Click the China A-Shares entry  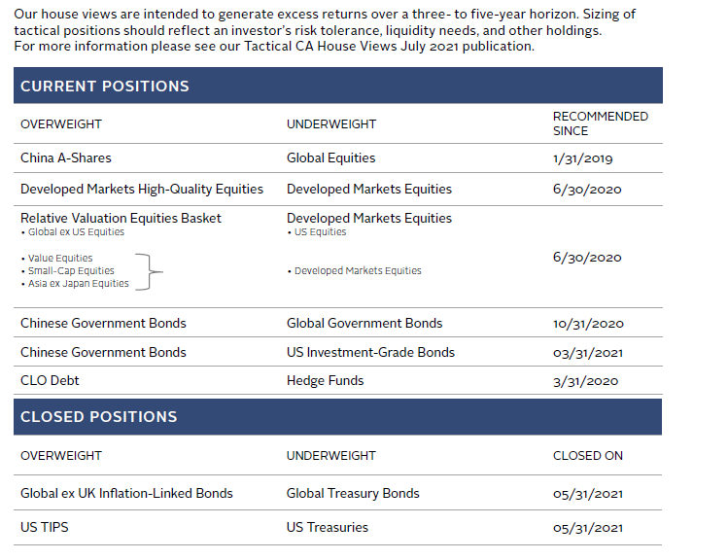66,157
